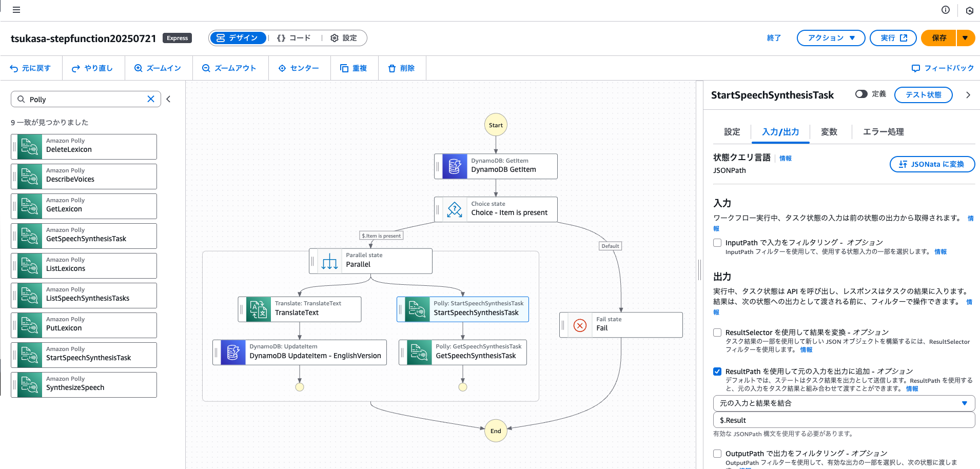
Task: Switch to the 設定 mode in the header
Action: tap(344, 38)
